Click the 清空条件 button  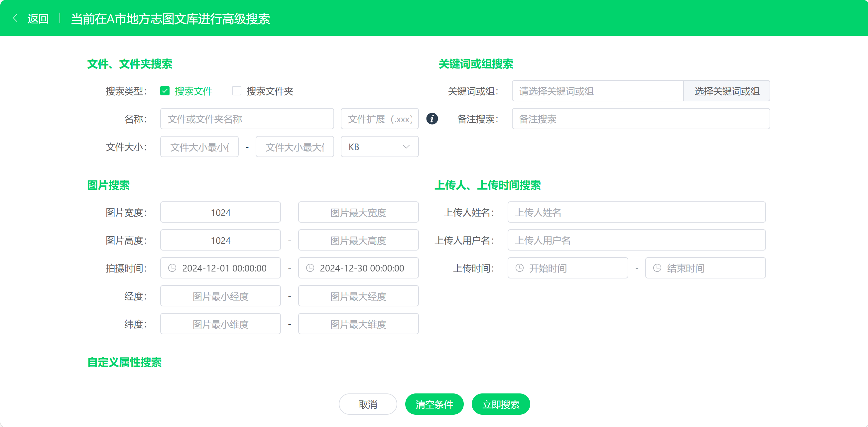434,404
